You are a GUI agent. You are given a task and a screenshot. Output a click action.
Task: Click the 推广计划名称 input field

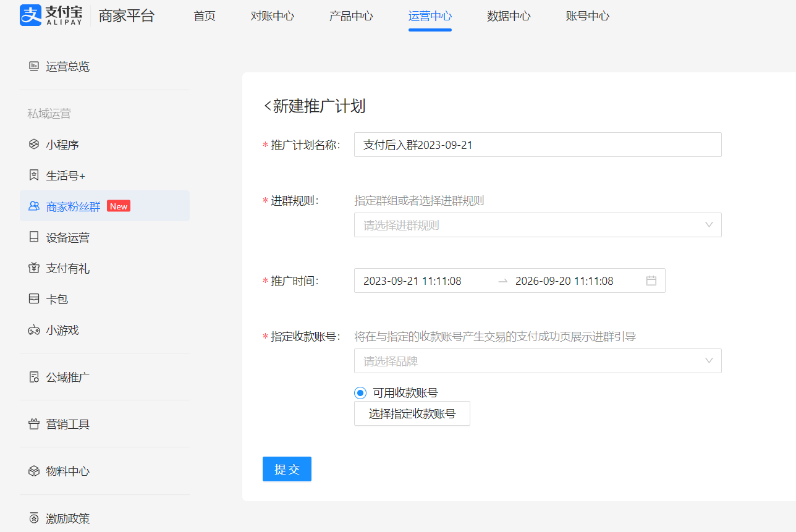[537, 145]
